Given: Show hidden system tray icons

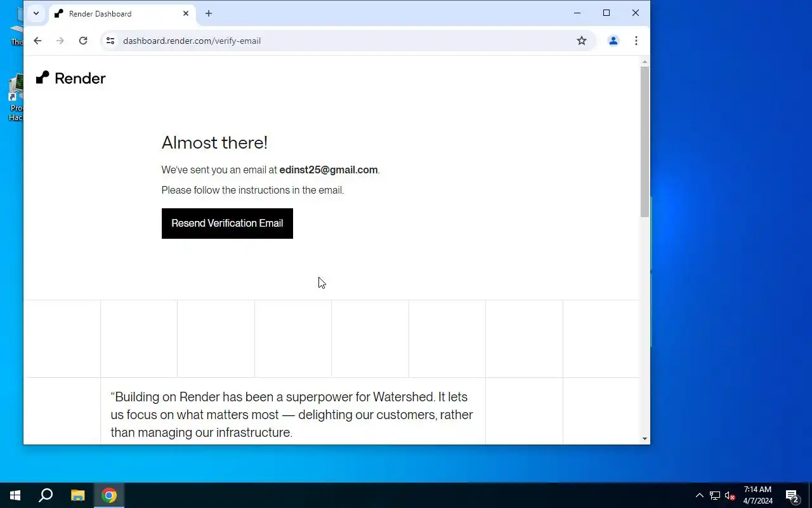Looking at the screenshot, I should point(699,495).
